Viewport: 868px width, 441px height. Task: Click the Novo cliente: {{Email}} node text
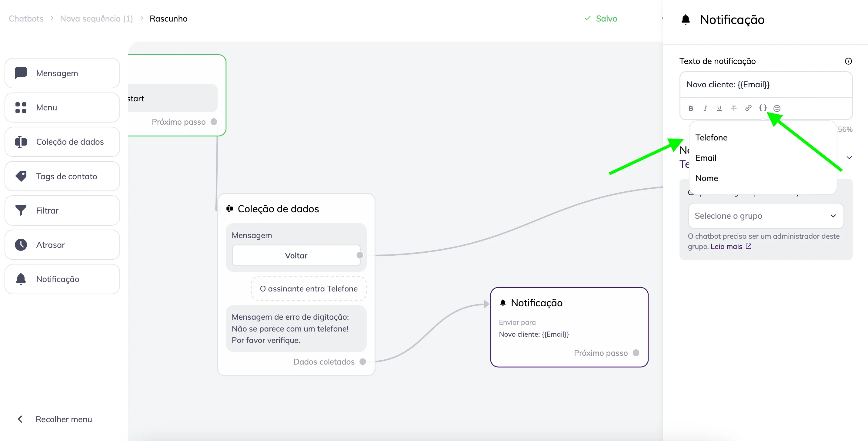534,334
